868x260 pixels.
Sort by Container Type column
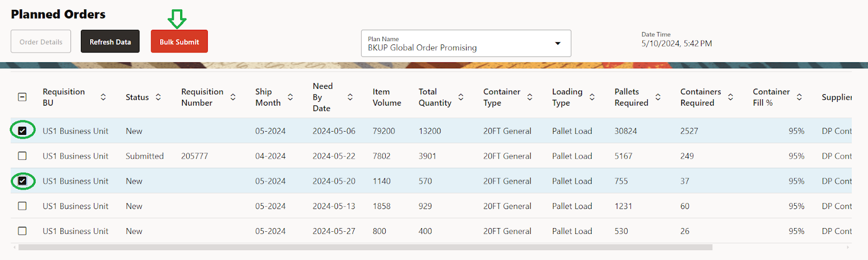click(x=529, y=97)
